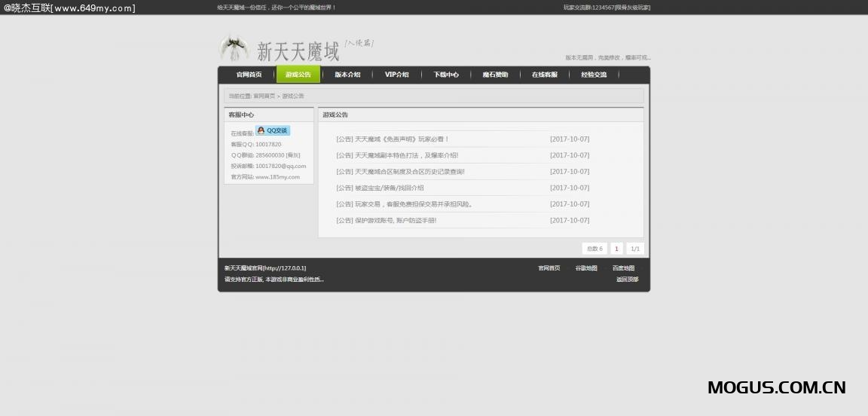Open the VIP介绍 menu item
This screenshot has height=416, width=868.
coord(396,75)
